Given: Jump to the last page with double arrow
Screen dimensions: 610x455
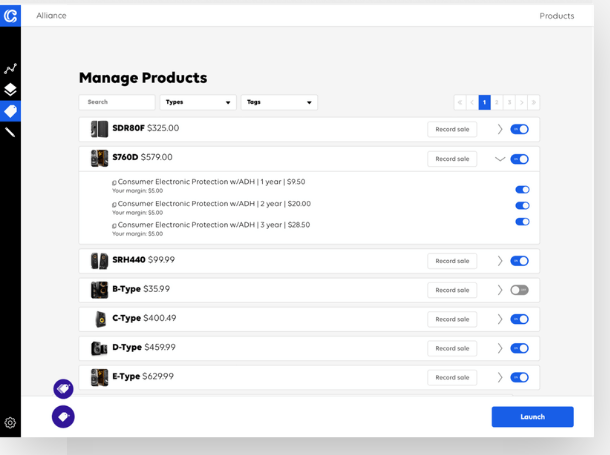Looking at the screenshot, I should pyautogui.click(x=533, y=102).
